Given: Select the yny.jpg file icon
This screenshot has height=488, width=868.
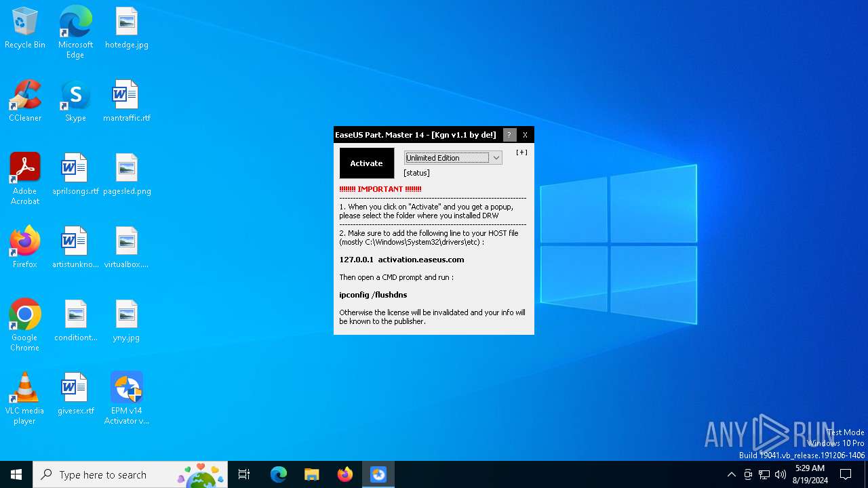Looking at the screenshot, I should (127, 321).
